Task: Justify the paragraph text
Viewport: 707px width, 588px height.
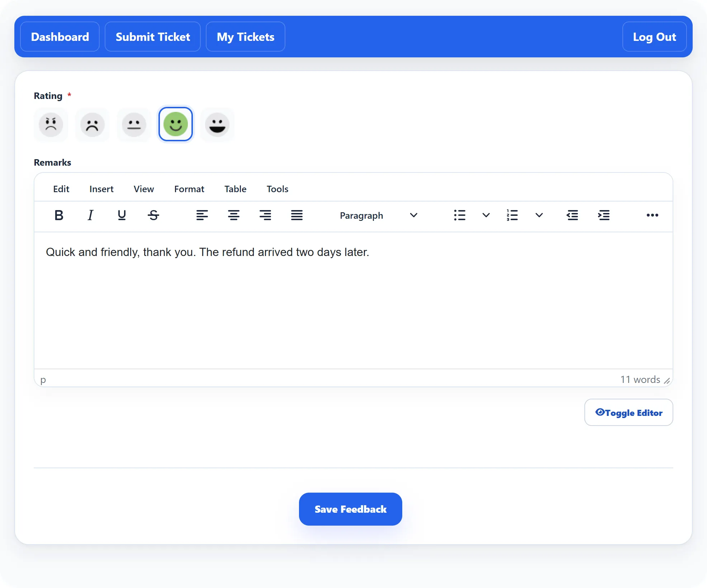Action: [x=297, y=215]
